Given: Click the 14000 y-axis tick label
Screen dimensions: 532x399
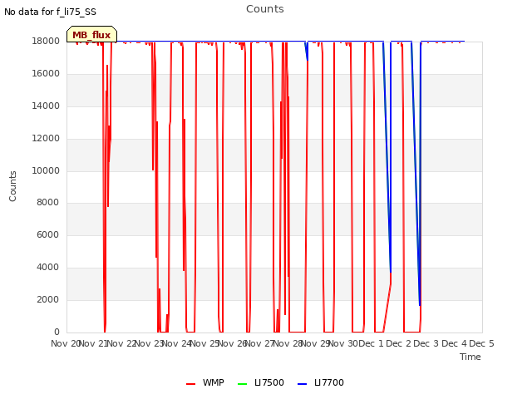Looking at the screenshot, I should [46, 106].
